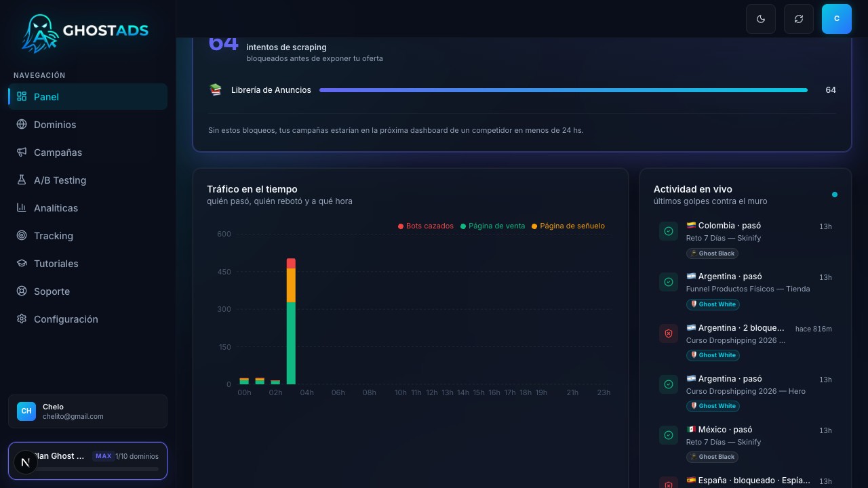868x488 pixels.
Task: Click the orange segment of the tallest bar
Action: click(x=291, y=285)
